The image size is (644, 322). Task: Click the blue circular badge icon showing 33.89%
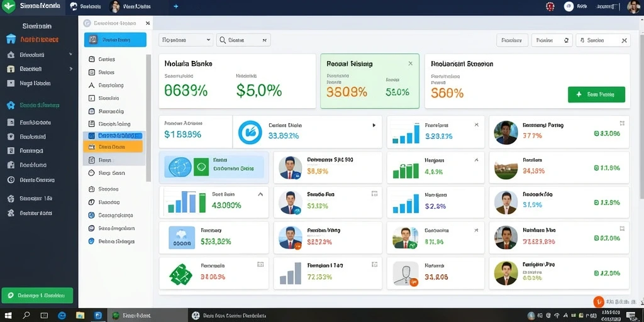pos(250,132)
